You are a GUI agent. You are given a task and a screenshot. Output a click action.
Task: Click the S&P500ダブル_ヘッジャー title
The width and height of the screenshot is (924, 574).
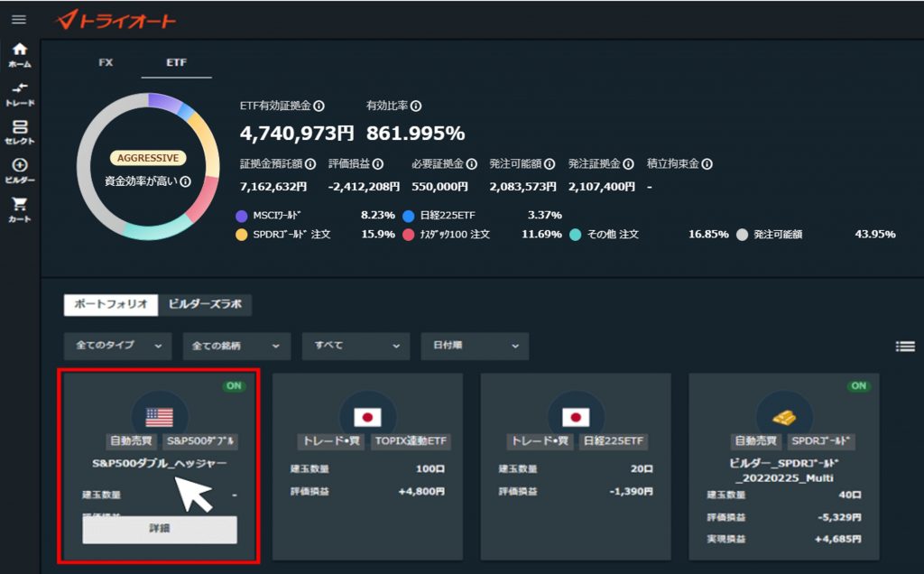[x=160, y=464]
